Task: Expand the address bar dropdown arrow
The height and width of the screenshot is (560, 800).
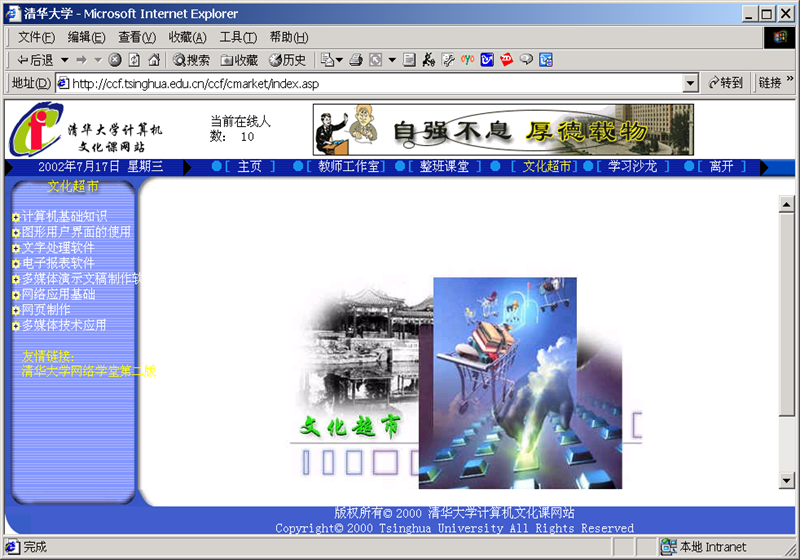Action: (690, 83)
